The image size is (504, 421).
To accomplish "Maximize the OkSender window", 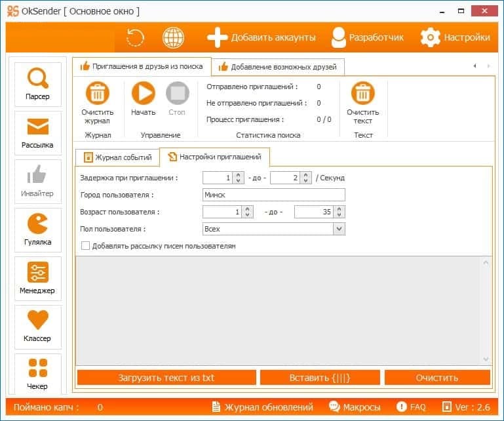I will (x=461, y=11).
